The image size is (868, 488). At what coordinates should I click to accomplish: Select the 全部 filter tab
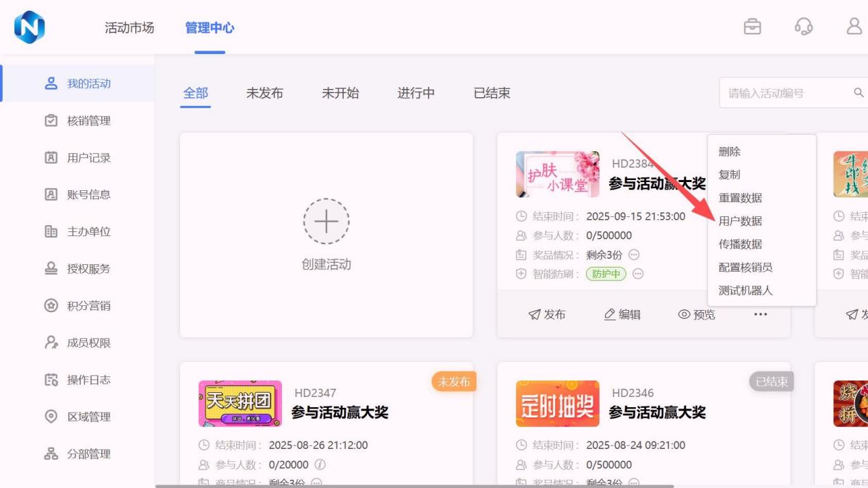click(196, 93)
